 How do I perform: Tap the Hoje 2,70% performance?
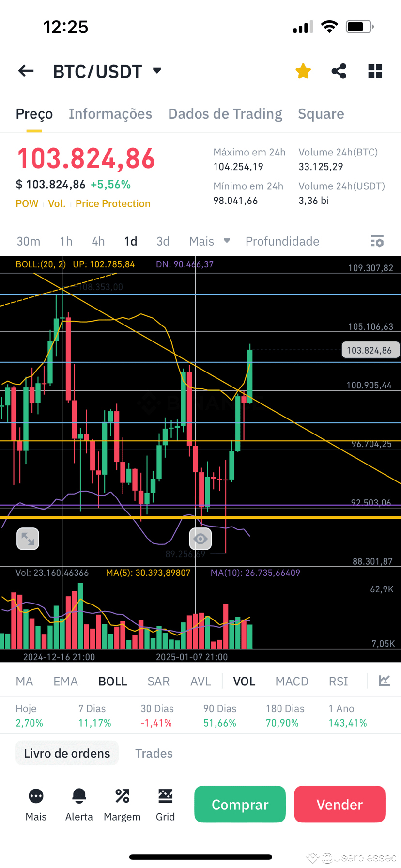[x=29, y=715]
